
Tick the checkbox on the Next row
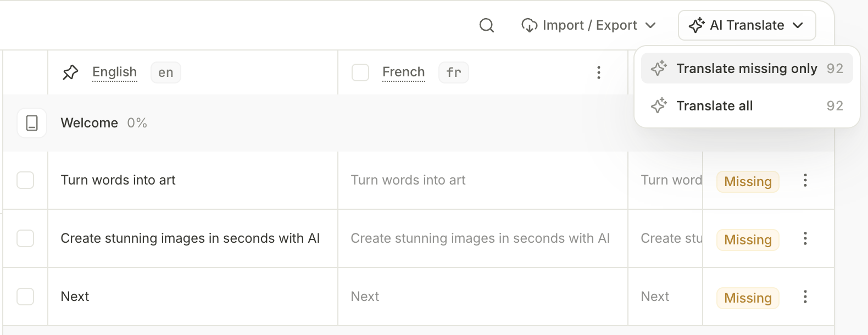(25, 297)
